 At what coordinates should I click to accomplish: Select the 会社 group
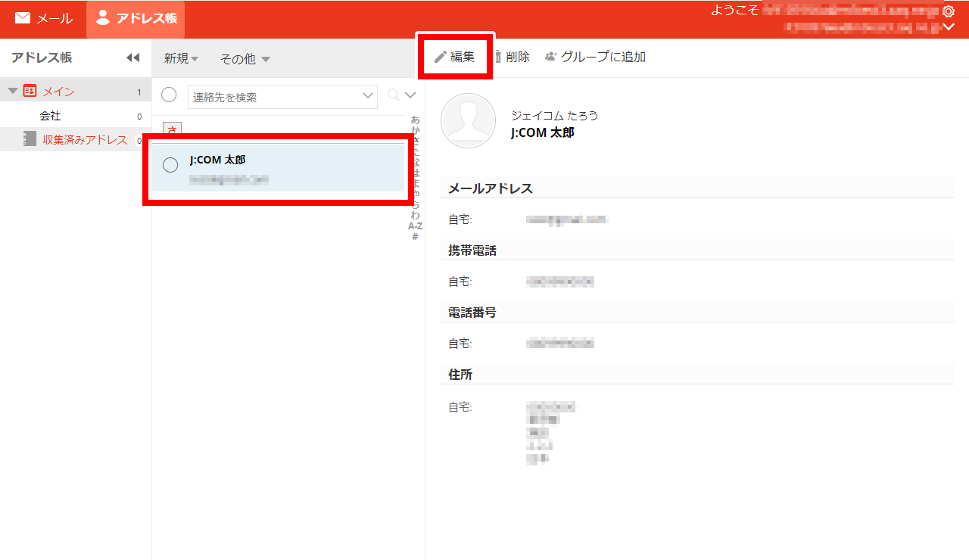pyautogui.click(x=50, y=116)
